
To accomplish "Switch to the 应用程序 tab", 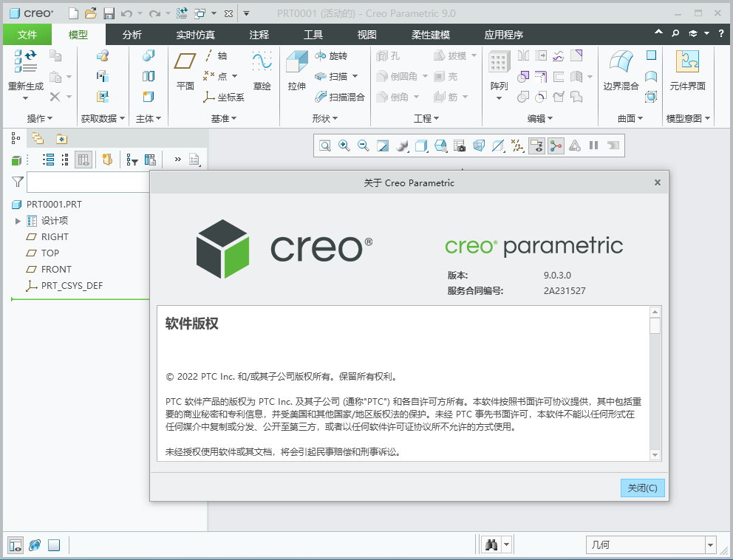I will (503, 35).
